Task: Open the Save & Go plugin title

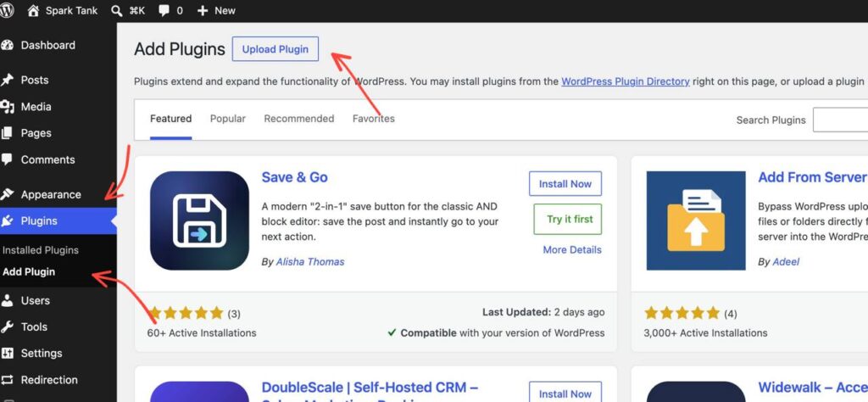Action: tap(294, 177)
